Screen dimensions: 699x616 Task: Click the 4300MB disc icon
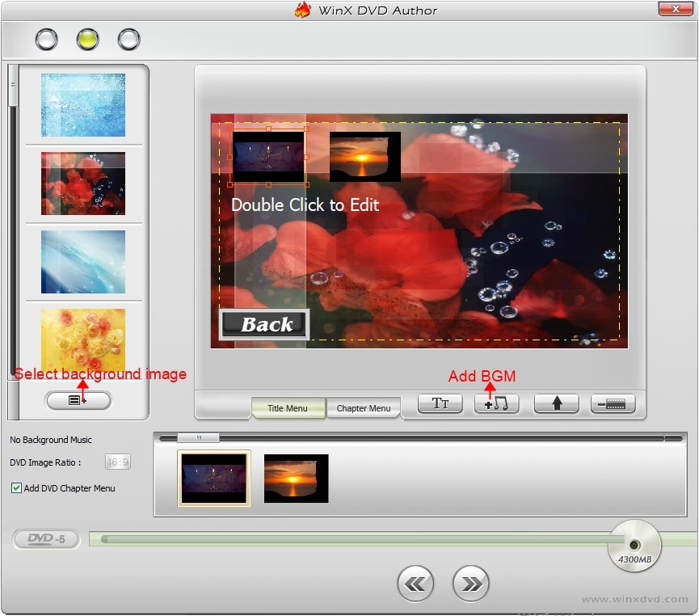(x=635, y=544)
